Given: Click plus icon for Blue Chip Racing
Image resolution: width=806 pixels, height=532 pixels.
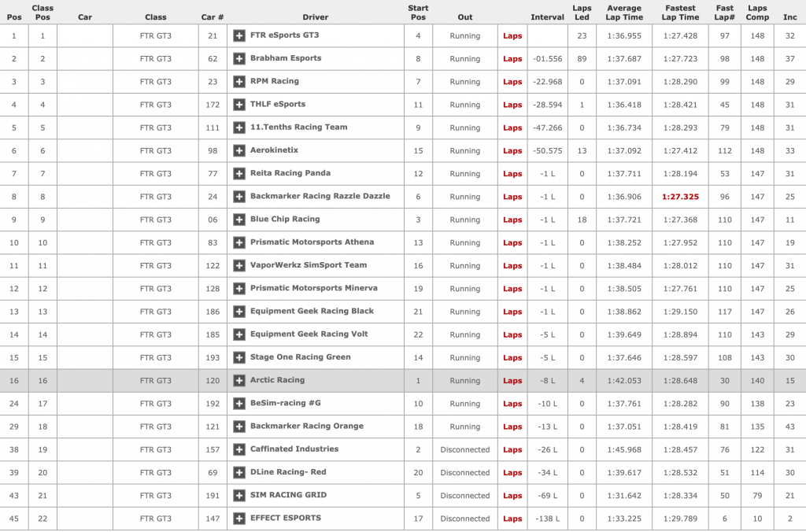Looking at the screenshot, I should click(x=239, y=220).
